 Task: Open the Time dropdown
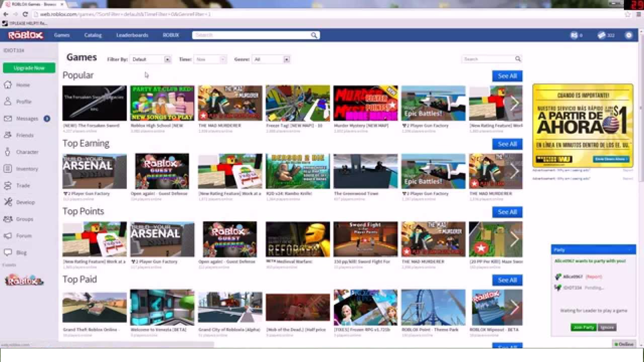(x=210, y=59)
